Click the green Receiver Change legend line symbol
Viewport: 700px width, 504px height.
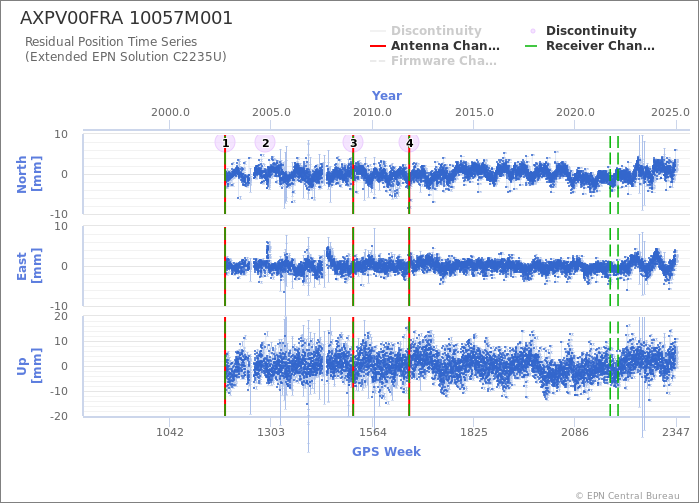[531, 46]
